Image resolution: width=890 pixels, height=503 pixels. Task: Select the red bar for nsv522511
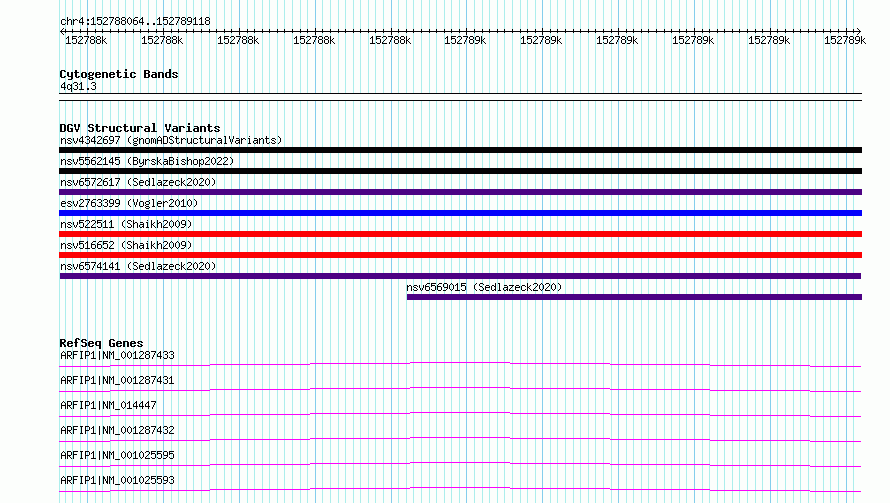tap(460, 234)
